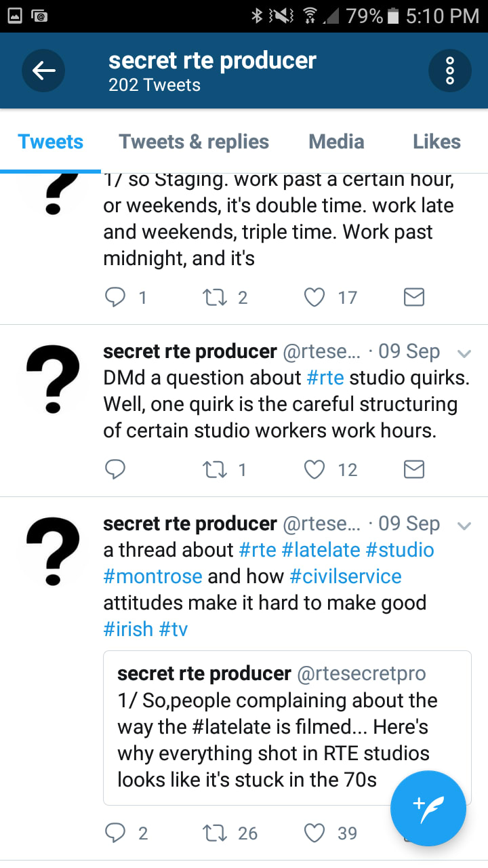Open the three-dot overflow menu

click(x=450, y=71)
